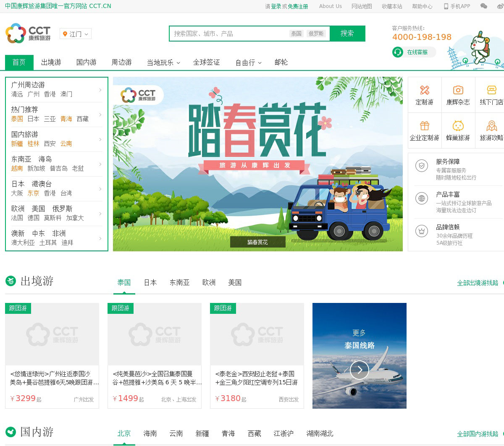Image resolution: width=504 pixels, height=446 pixels.
Task: Open 蜂巢旅游 icon tile
Action: pyautogui.click(x=458, y=130)
